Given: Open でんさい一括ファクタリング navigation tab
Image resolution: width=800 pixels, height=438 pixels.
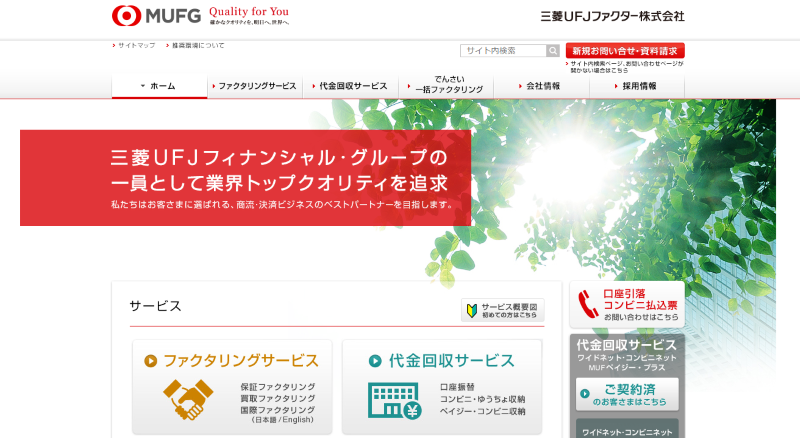Looking at the screenshot, I should [446, 85].
